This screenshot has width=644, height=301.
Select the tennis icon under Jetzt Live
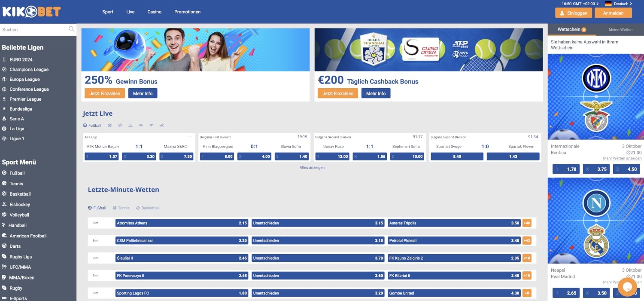pos(110,126)
